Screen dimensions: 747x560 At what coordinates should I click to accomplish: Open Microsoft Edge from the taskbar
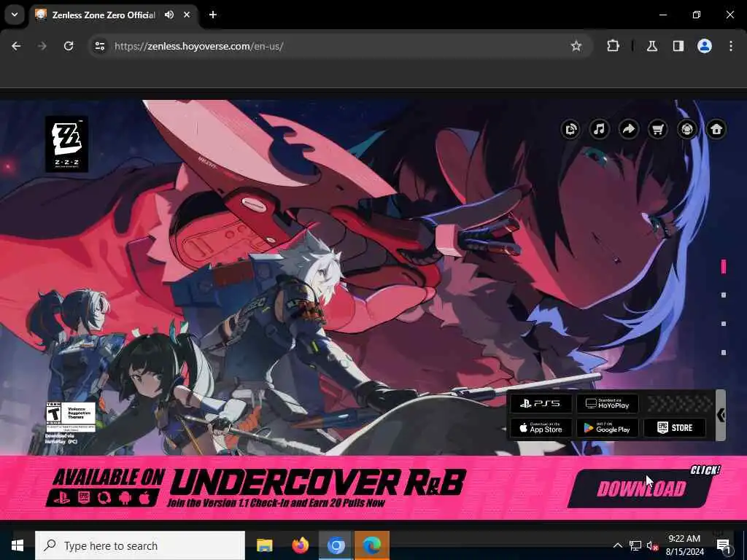(372, 545)
